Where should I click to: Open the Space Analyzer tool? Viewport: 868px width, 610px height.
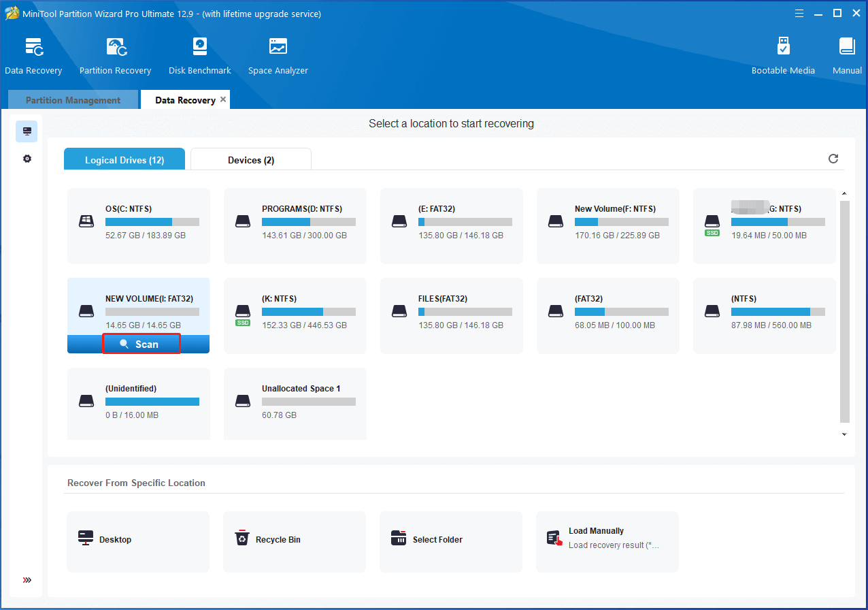tap(278, 55)
